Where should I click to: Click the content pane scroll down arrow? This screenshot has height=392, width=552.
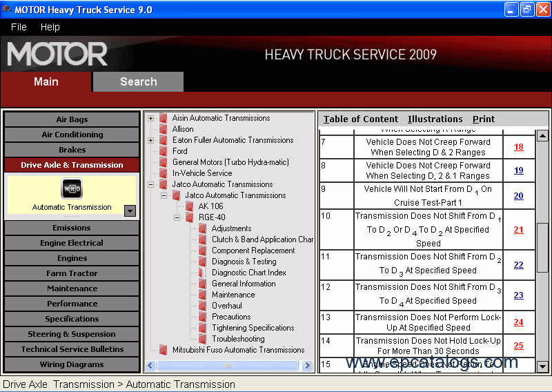click(542, 366)
